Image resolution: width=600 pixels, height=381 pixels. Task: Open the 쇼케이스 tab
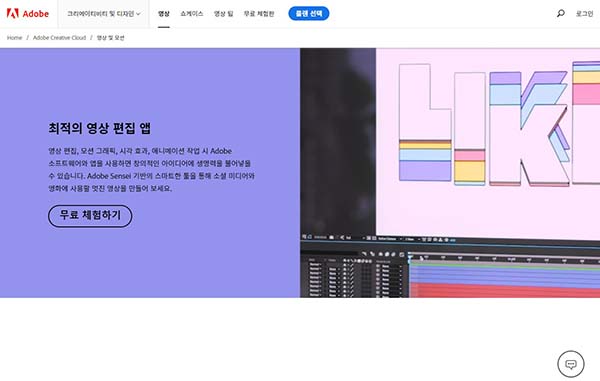click(x=192, y=14)
